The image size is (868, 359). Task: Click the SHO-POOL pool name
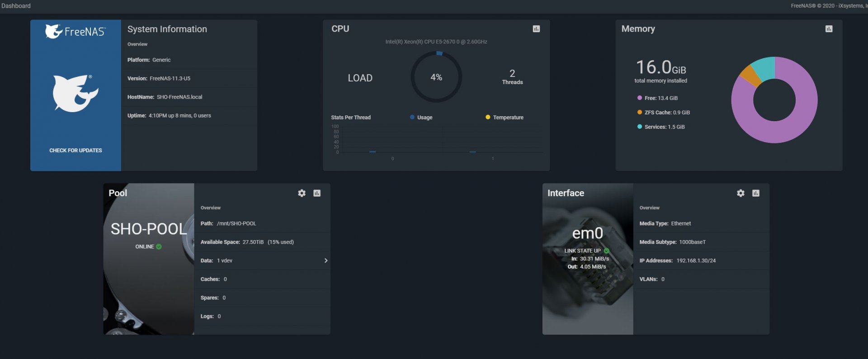[x=149, y=229]
